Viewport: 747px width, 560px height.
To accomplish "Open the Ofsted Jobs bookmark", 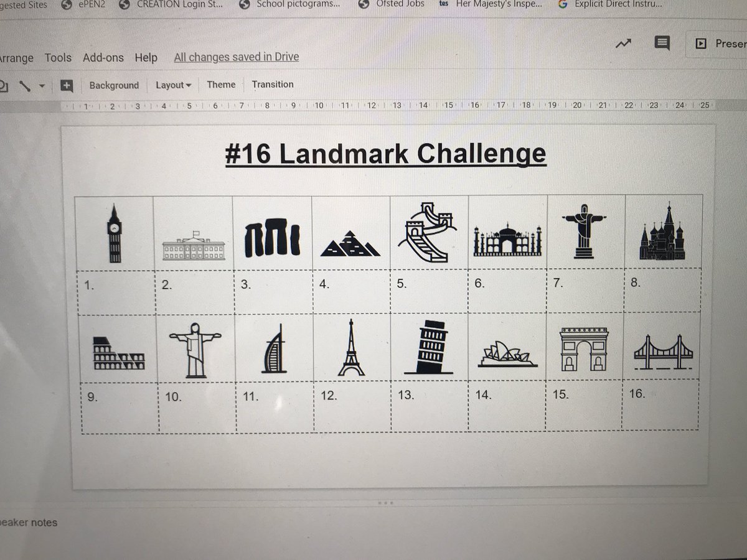I will (392, 4).
